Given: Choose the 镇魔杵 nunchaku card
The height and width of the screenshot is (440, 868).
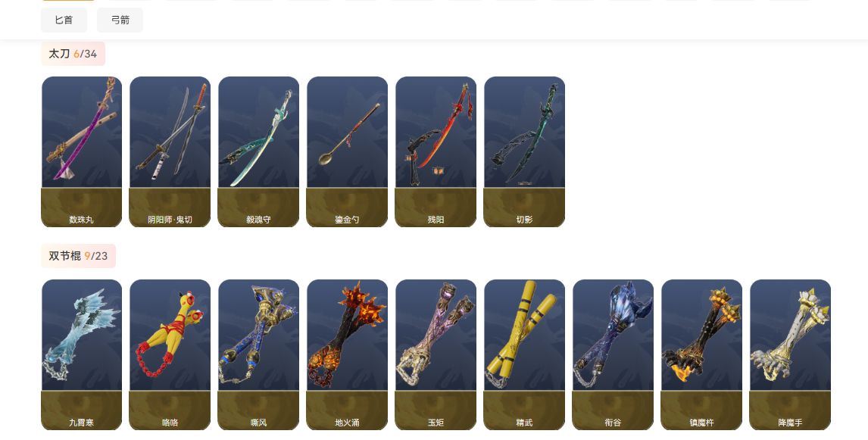Looking at the screenshot, I should tap(701, 354).
